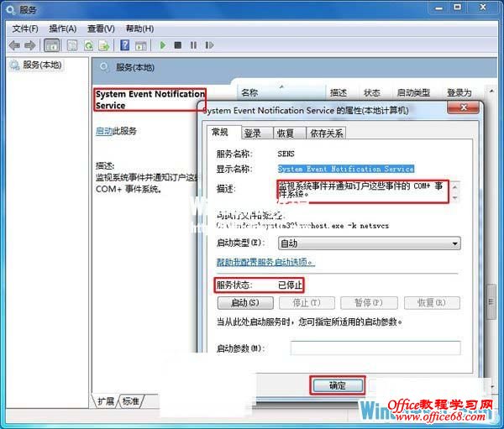Click the Forward arrow in the Services toolbar
Viewport: 504px width, 429px height.
pyautogui.click(x=30, y=45)
